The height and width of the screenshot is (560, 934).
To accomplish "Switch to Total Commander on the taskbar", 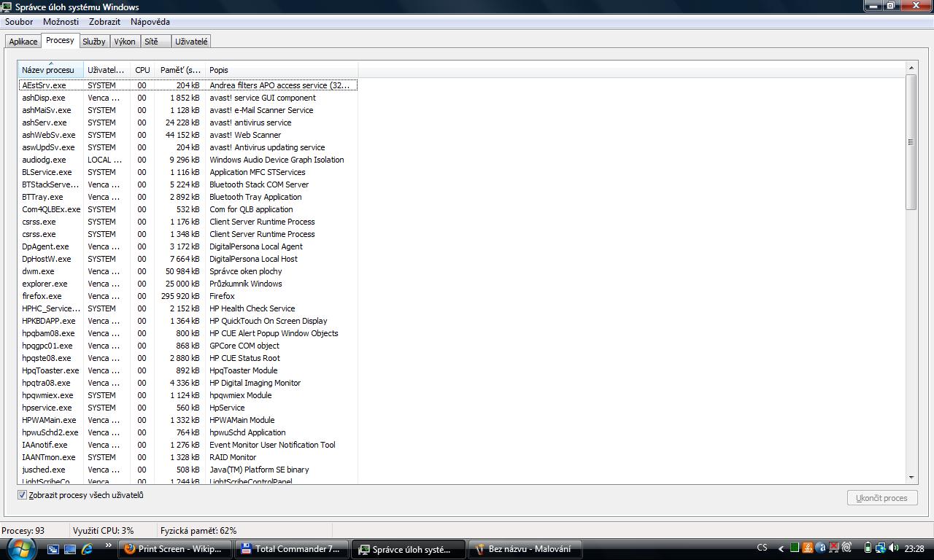I will click(292, 549).
